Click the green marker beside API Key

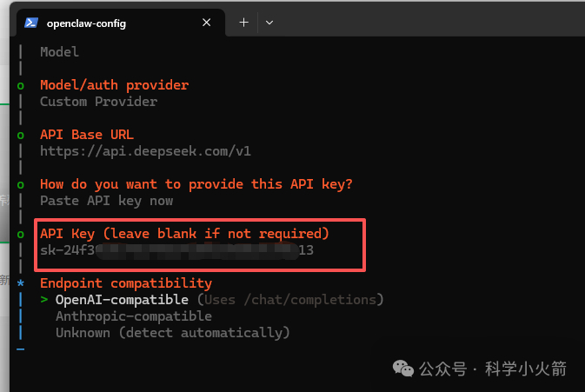20,235
